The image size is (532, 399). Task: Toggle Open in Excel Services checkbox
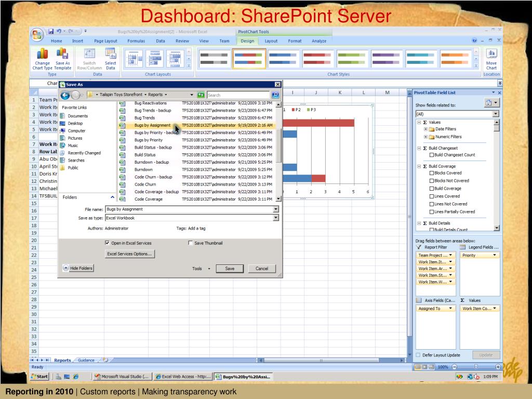pyautogui.click(x=107, y=243)
